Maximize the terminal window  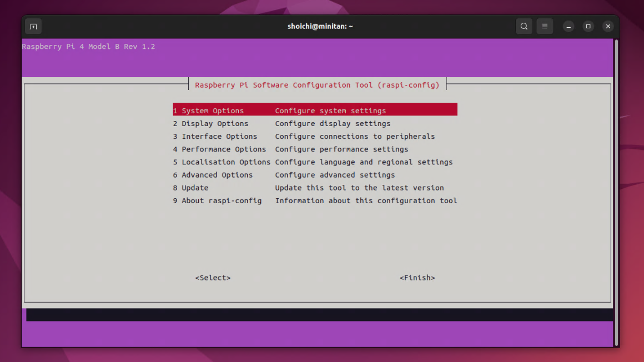click(x=588, y=26)
